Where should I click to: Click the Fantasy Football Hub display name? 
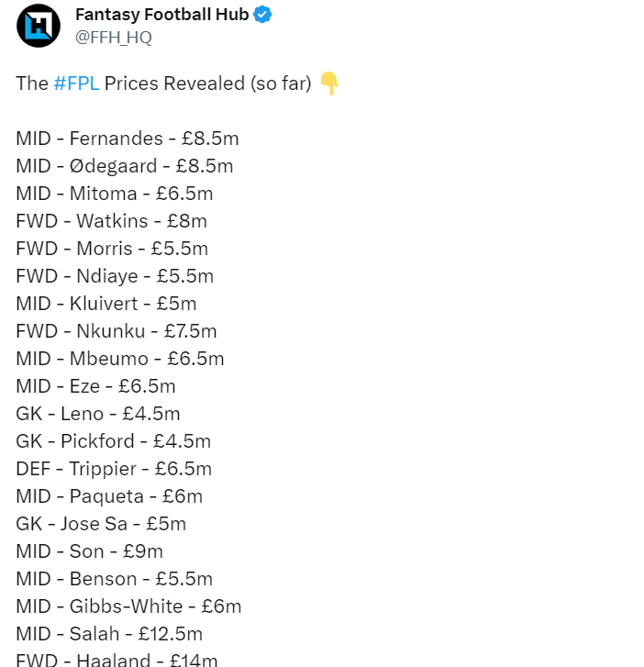click(162, 15)
